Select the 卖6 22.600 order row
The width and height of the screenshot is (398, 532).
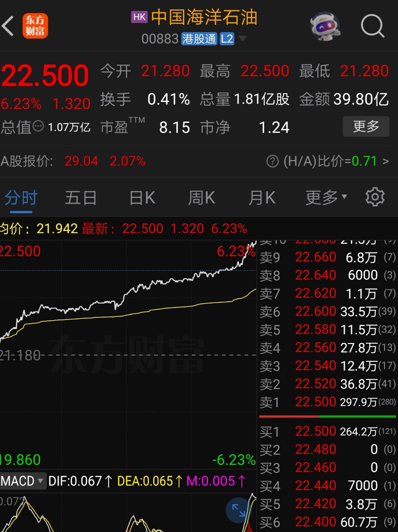point(328,312)
